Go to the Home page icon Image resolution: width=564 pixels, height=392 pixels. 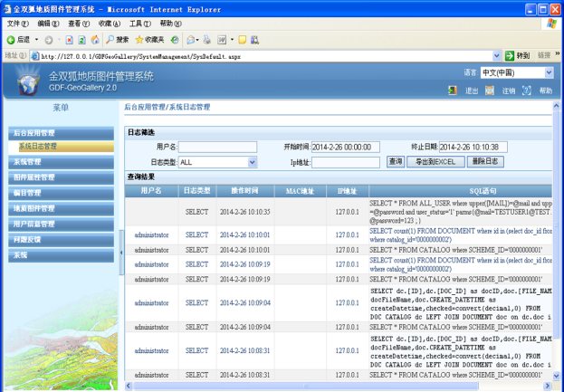pyautogui.click(x=96, y=40)
